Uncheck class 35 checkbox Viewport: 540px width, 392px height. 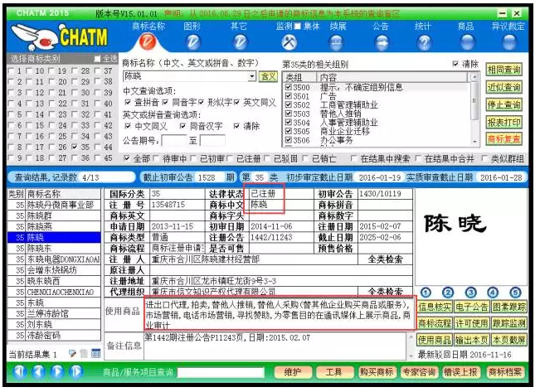75,147
